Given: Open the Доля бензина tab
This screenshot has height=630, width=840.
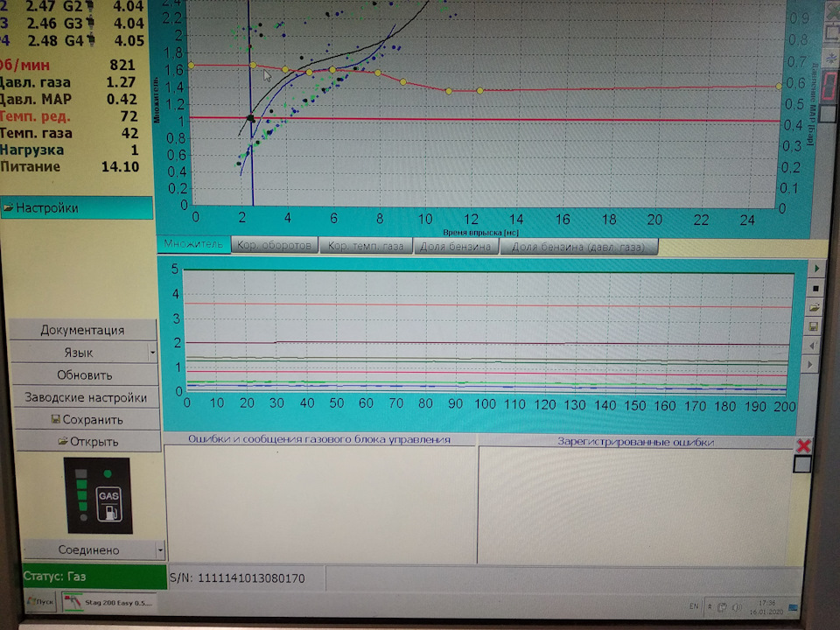Looking at the screenshot, I should click(455, 247).
